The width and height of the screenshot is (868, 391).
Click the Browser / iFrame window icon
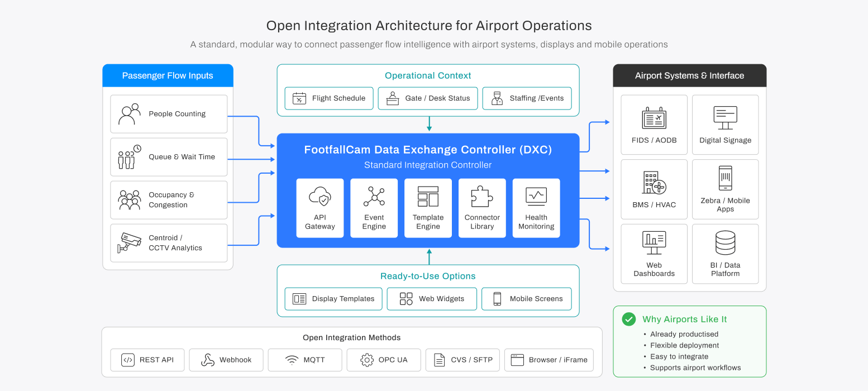(518, 360)
